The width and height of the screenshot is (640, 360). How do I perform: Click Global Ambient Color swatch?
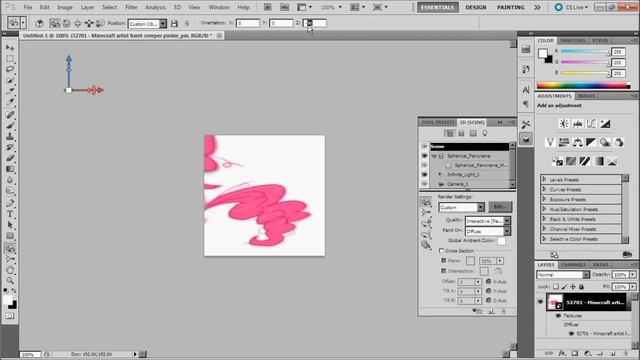pos(501,241)
